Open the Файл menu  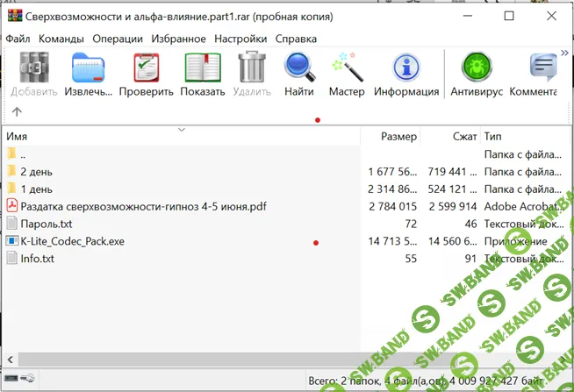tap(18, 39)
